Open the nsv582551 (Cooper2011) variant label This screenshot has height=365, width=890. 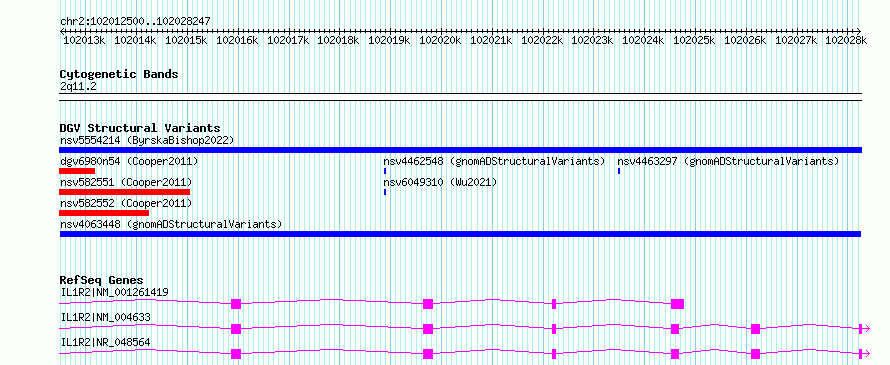pos(126,182)
